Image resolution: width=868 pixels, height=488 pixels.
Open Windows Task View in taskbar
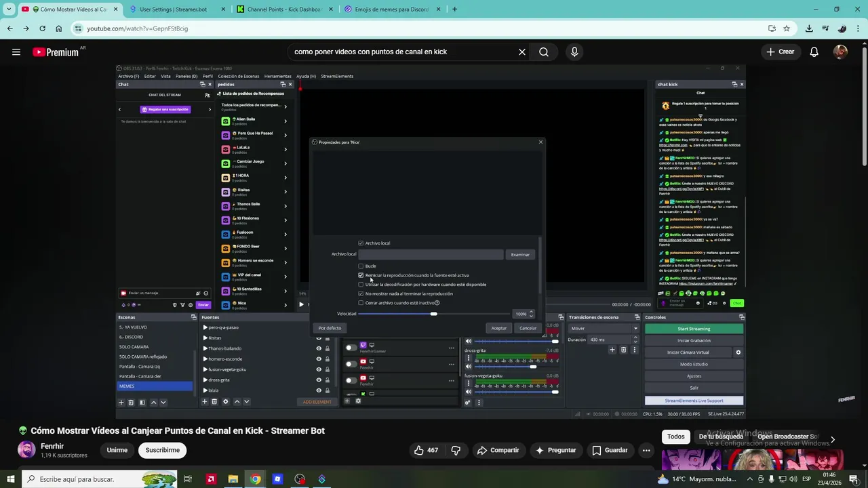pos(188,479)
